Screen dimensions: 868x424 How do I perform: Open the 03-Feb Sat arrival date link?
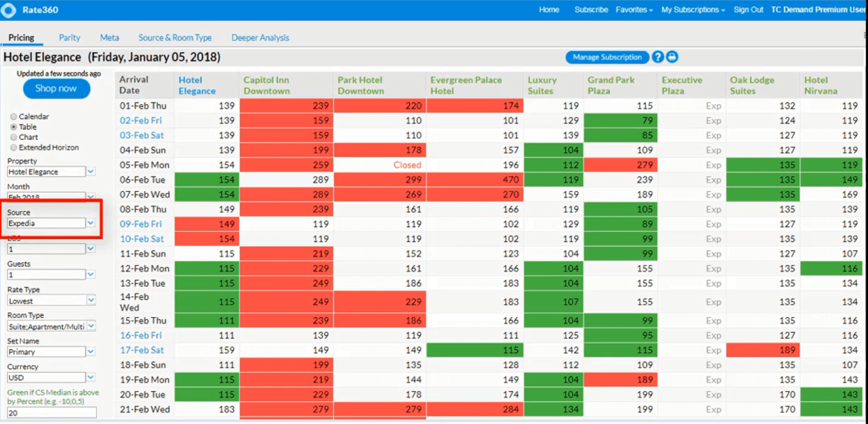tap(142, 135)
